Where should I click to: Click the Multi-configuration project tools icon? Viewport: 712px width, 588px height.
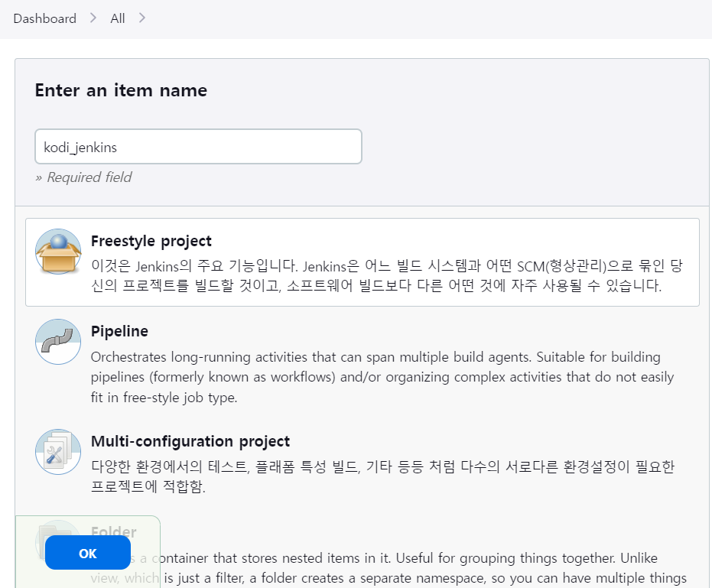(58, 452)
